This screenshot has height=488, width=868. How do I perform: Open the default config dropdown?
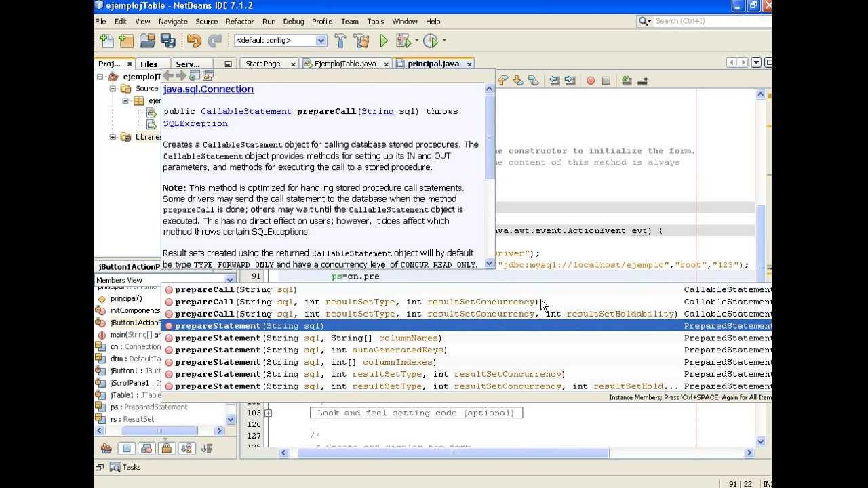click(x=321, y=41)
